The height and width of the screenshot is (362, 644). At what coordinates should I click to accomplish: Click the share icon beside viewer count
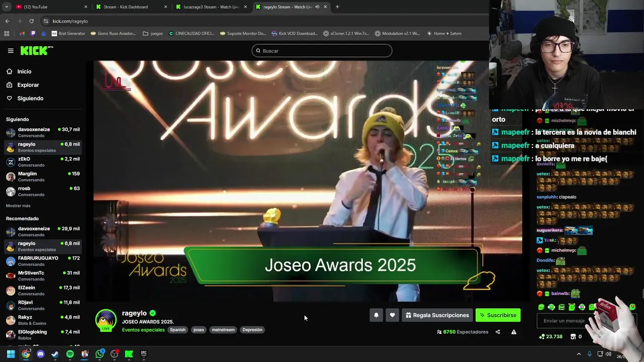[498, 332]
